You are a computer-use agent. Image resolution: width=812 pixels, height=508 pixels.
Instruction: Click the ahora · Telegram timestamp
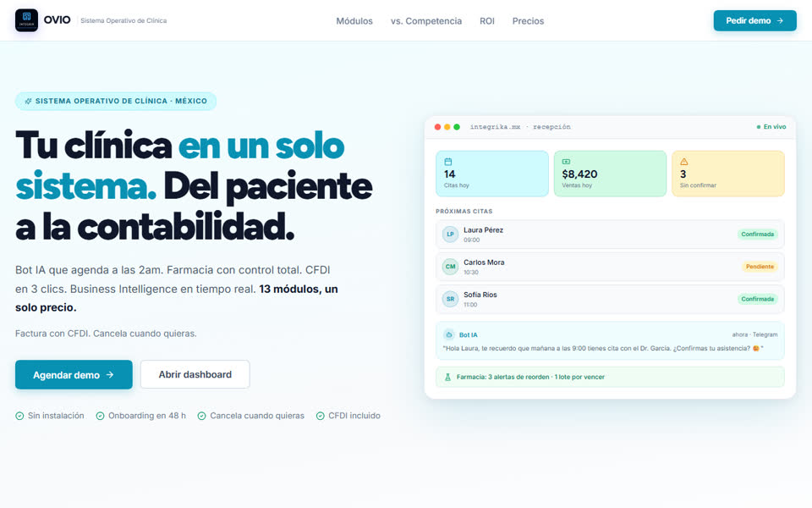tap(754, 335)
